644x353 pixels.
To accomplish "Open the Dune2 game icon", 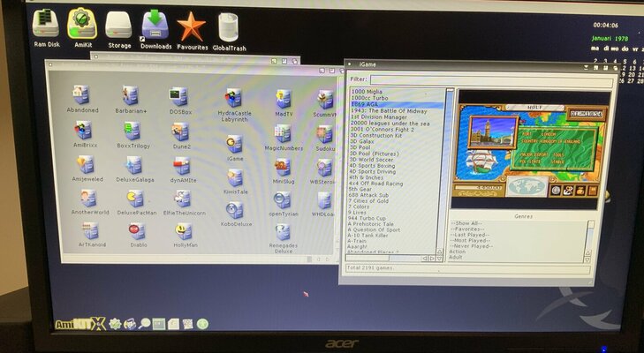I will (x=181, y=131).
